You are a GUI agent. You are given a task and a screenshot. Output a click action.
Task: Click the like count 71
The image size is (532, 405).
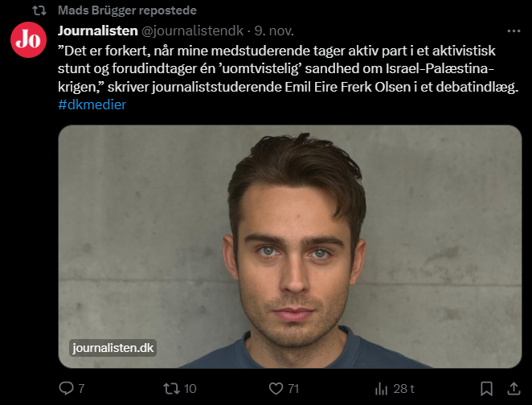click(293, 389)
